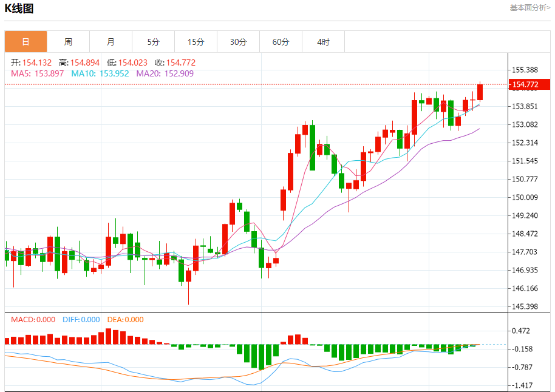Click the 145.398 price axis label
Screen dimensions: 555x392
click(x=525, y=306)
